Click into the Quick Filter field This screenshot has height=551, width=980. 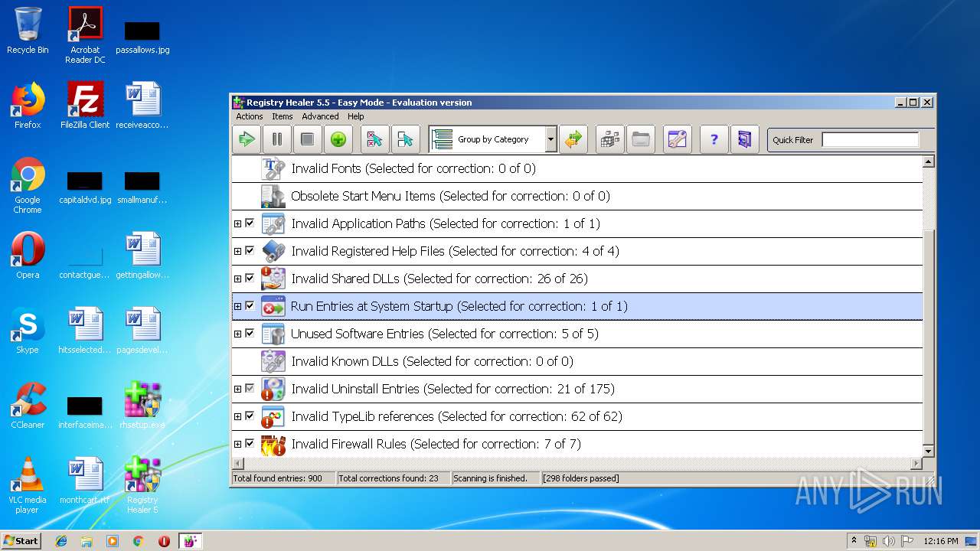coord(870,139)
